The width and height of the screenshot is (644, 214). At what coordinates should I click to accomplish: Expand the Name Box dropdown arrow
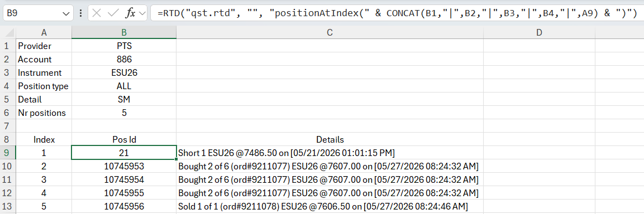(x=66, y=13)
